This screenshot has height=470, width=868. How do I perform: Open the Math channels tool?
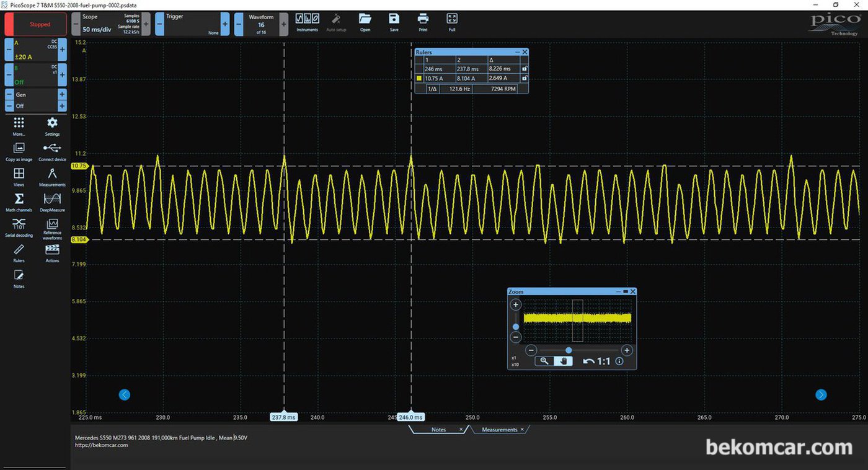coord(19,202)
